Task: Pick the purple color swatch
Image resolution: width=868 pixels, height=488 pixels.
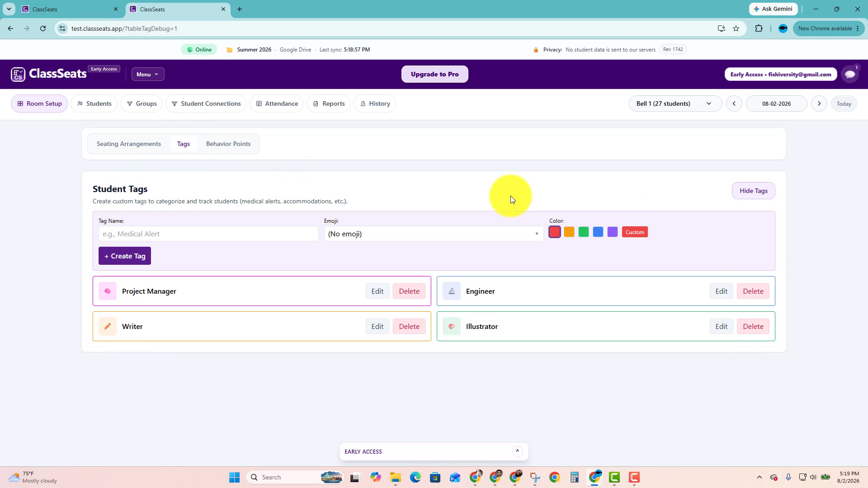Action: (x=613, y=232)
